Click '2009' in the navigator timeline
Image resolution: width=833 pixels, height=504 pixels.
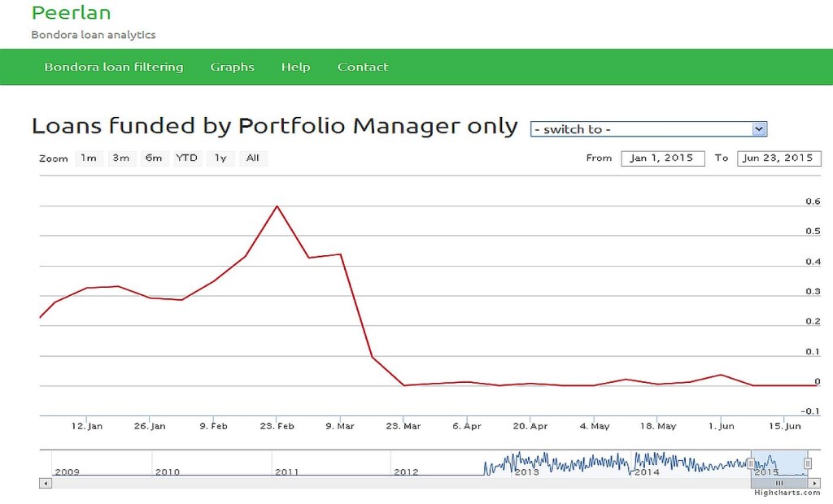(67, 471)
